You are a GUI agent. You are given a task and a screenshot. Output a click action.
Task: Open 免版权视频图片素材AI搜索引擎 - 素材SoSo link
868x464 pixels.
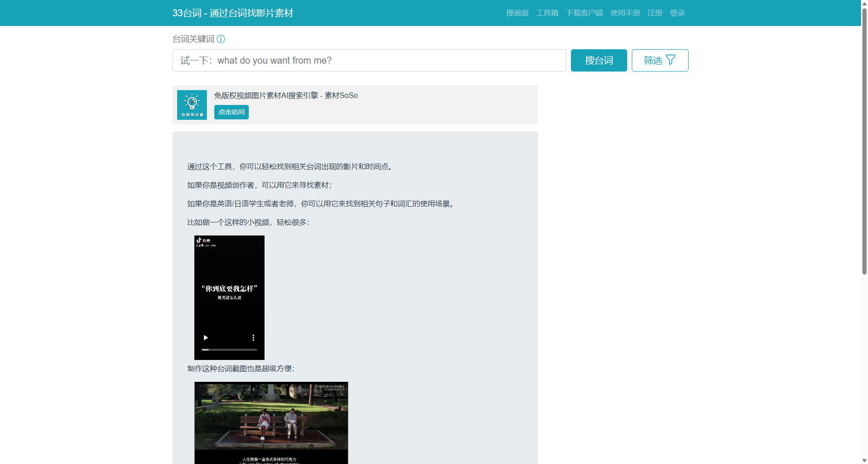286,95
